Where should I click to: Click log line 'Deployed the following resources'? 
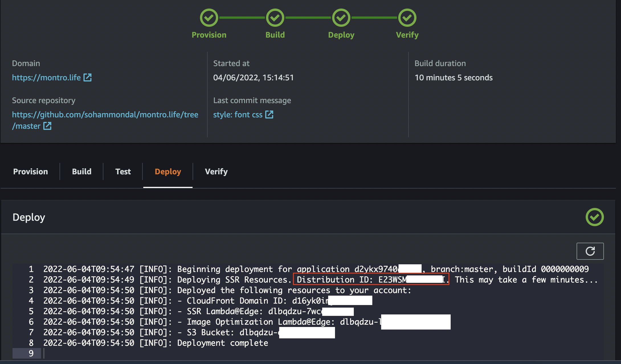pos(227,290)
